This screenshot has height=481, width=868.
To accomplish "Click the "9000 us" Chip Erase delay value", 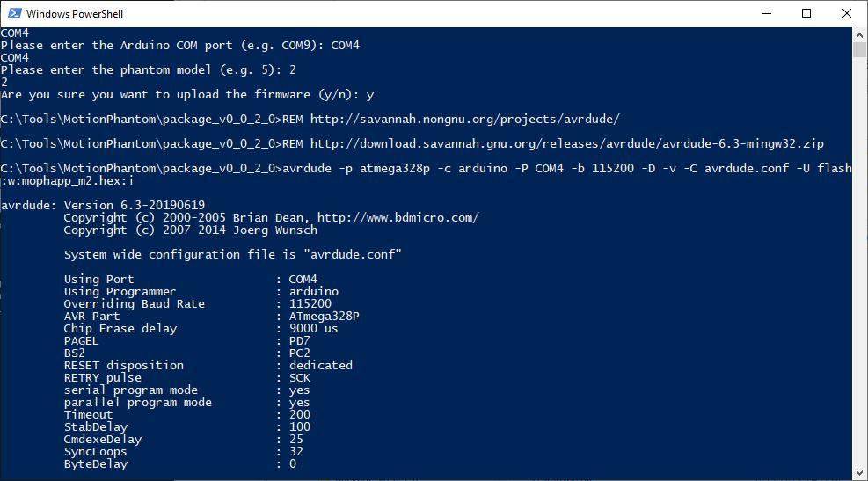I will (314, 328).
